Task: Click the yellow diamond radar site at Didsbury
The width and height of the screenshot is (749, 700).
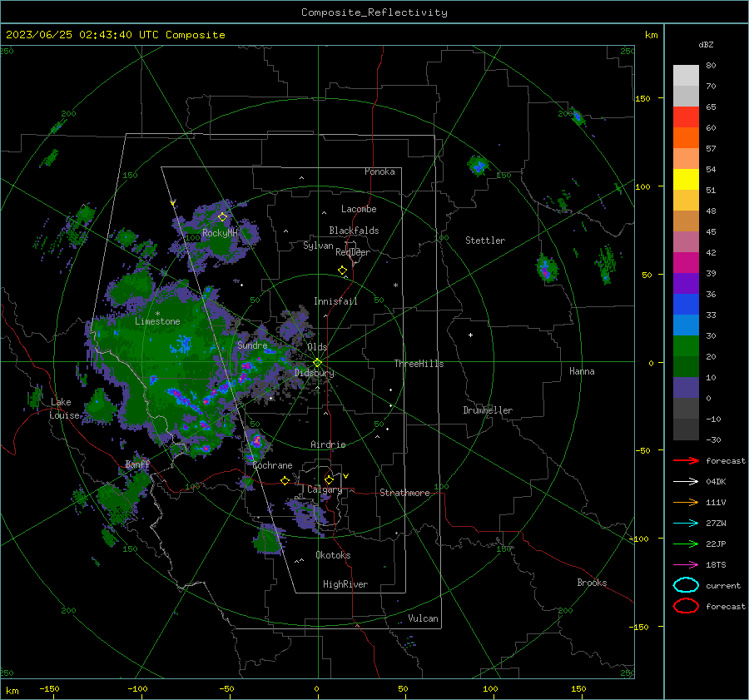Action: (x=317, y=363)
